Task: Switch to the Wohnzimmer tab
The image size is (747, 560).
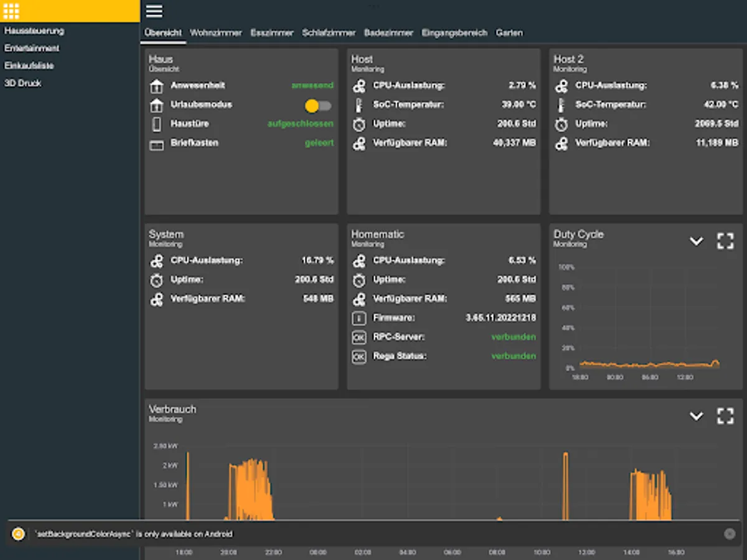Action: (x=215, y=33)
